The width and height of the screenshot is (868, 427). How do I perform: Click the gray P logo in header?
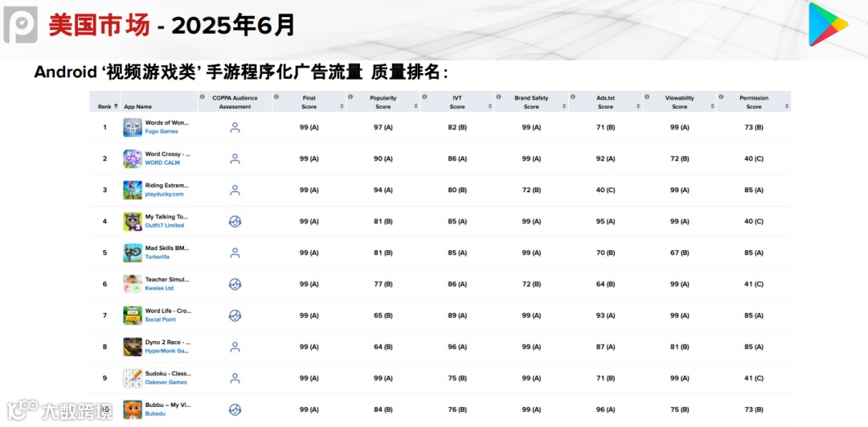pos(20,24)
